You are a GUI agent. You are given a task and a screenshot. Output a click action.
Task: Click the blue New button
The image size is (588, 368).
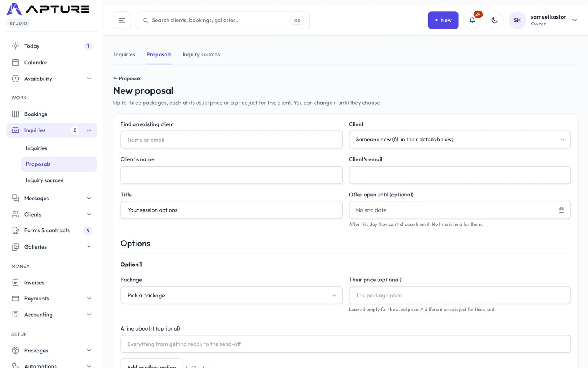click(x=443, y=20)
